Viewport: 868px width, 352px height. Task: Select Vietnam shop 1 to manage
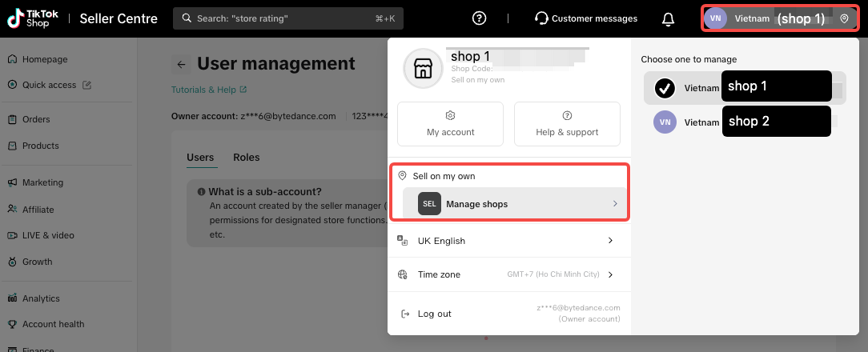pyautogui.click(x=745, y=88)
